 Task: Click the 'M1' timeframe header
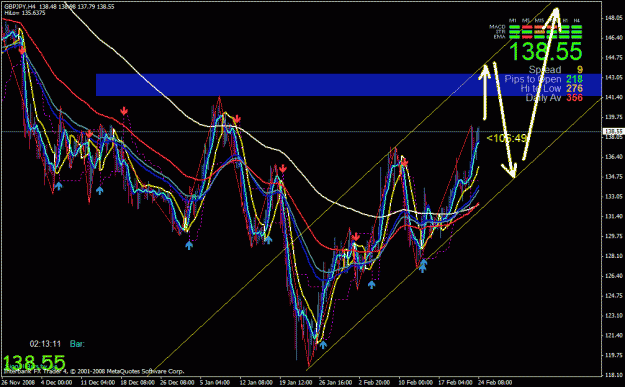tap(513, 21)
